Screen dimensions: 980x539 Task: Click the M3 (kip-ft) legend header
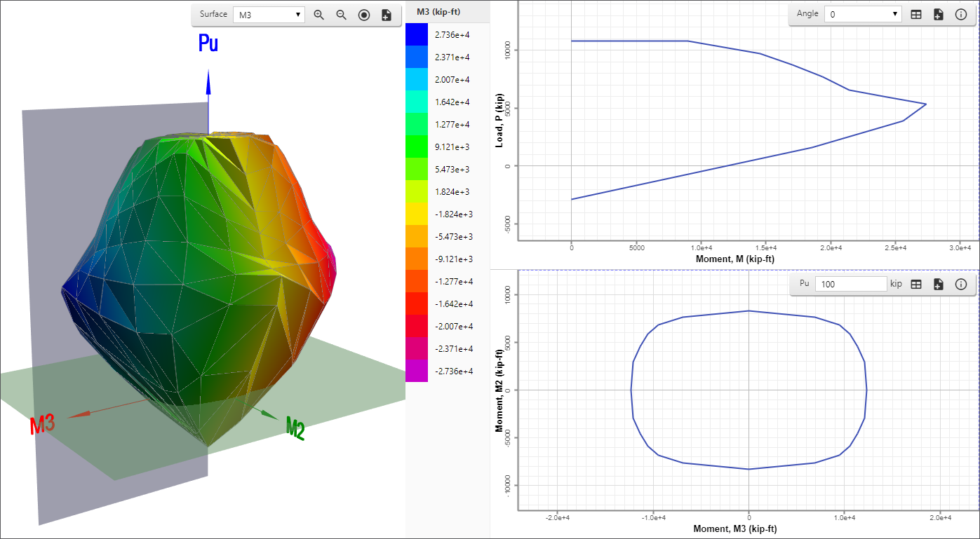pos(438,11)
